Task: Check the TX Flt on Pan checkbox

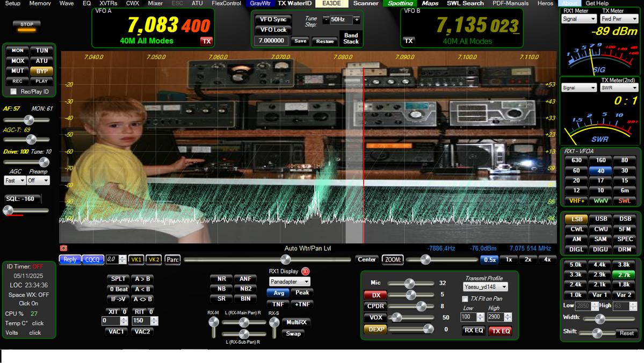Action: click(x=465, y=299)
